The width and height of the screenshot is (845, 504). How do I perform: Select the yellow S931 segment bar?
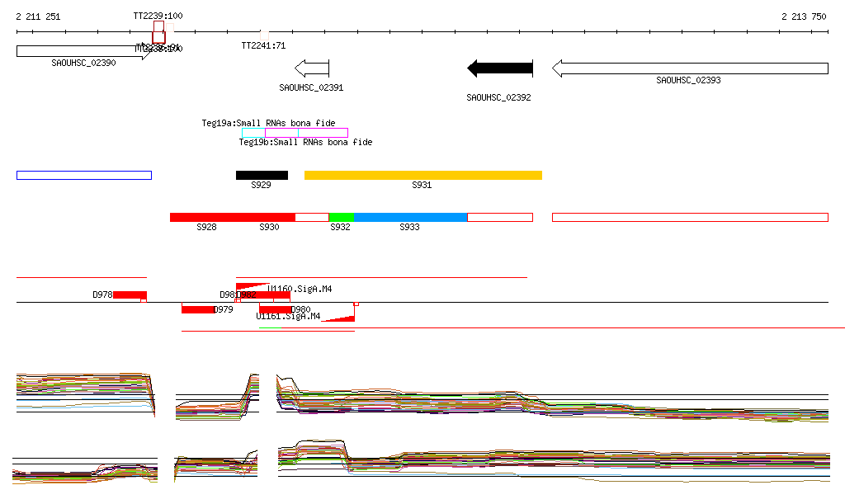coord(423,175)
